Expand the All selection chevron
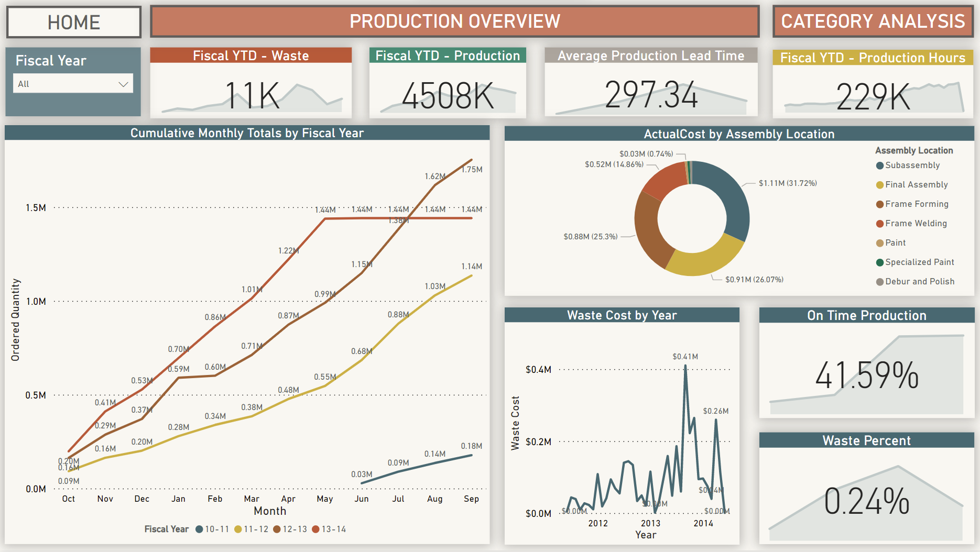 (124, 83)
